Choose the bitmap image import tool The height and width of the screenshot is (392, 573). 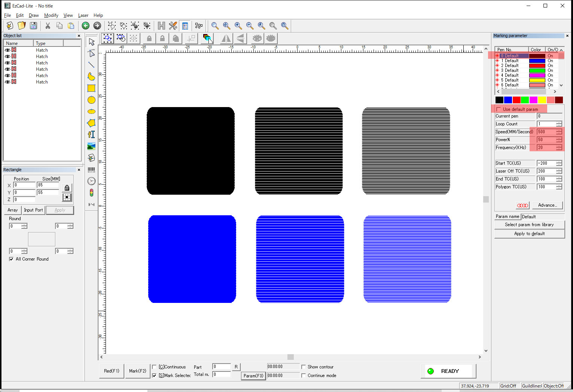pos(91,146)
